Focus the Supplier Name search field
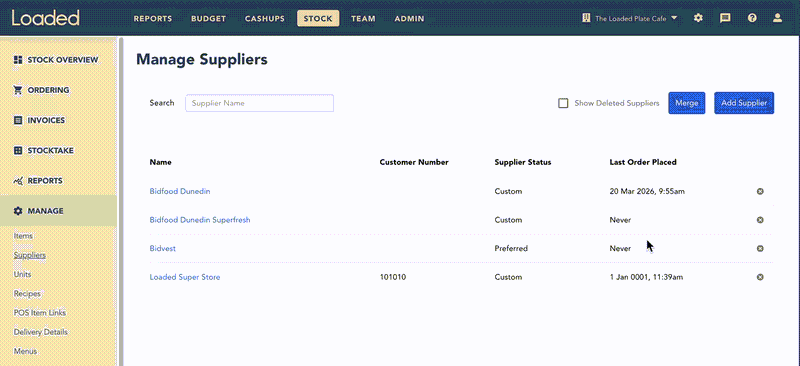The height and width of the screenshot is (366, 800). [259, 103]
